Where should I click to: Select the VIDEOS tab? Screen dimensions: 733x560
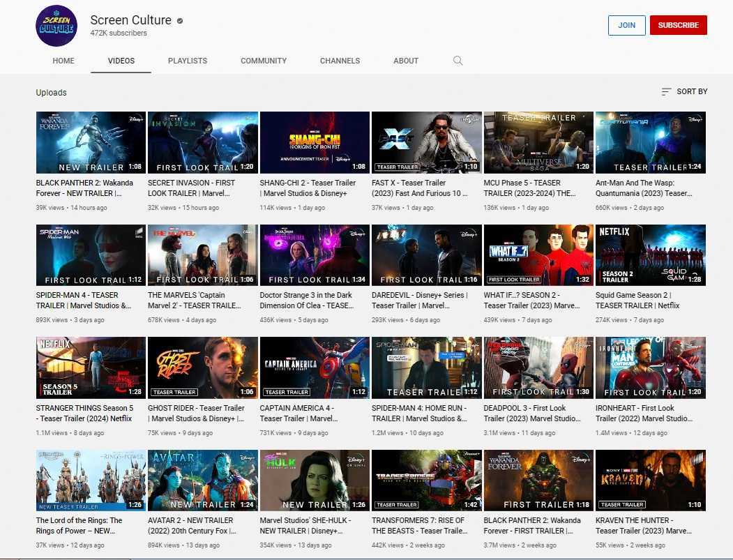121,61
